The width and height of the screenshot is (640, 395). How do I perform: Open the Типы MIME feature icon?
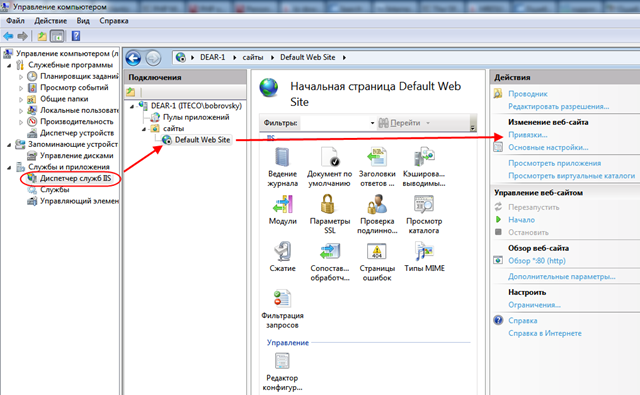pyautogui.click(x=424, y=251)
